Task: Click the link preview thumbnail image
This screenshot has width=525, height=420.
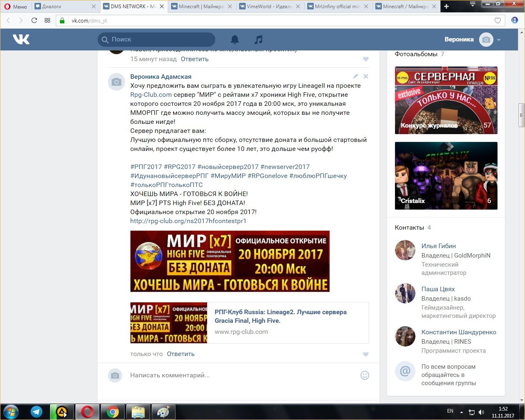Action: (169, 323)
